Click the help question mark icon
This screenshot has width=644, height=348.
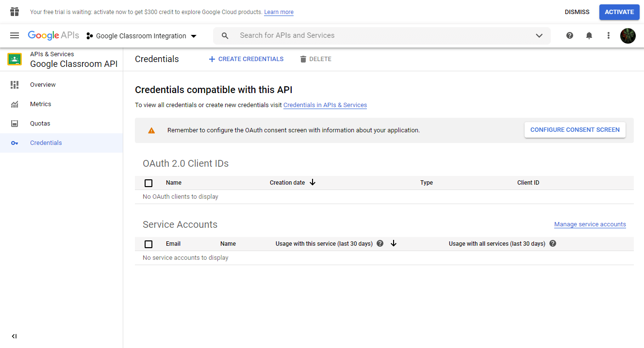coord(570,35)
